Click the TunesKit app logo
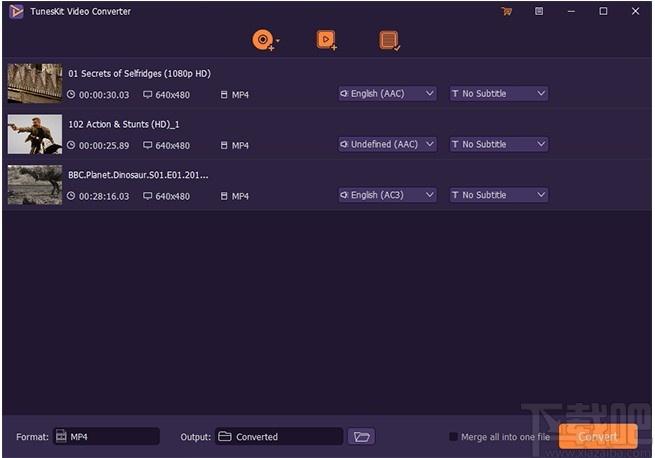655x458 pixels. (x=16, y=11)
